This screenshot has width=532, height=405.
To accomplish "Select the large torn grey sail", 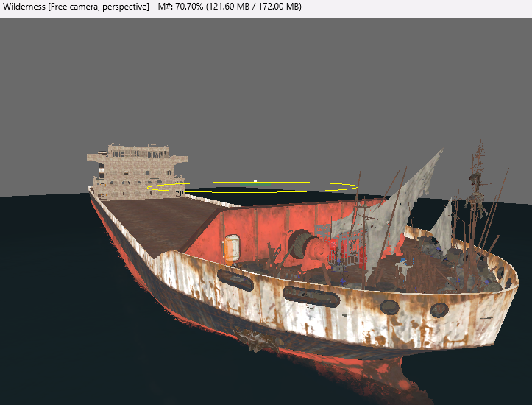I will [388, 214].
